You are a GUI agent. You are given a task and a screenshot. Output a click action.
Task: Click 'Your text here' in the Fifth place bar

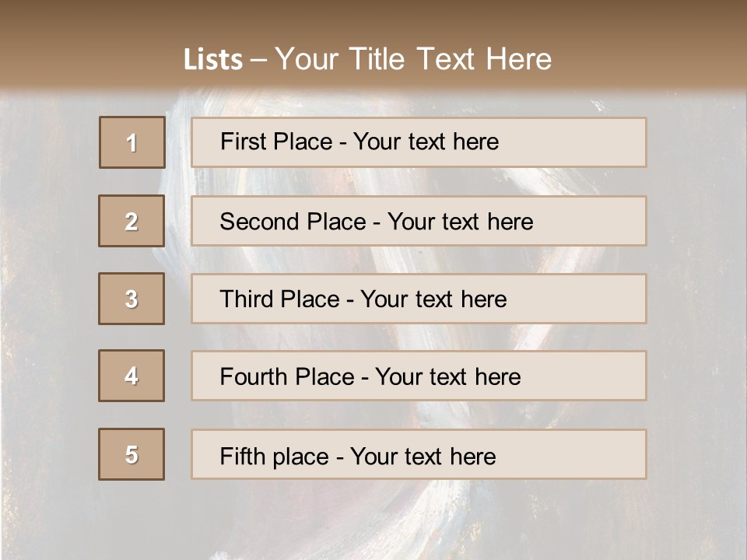[x=423, y=456]
